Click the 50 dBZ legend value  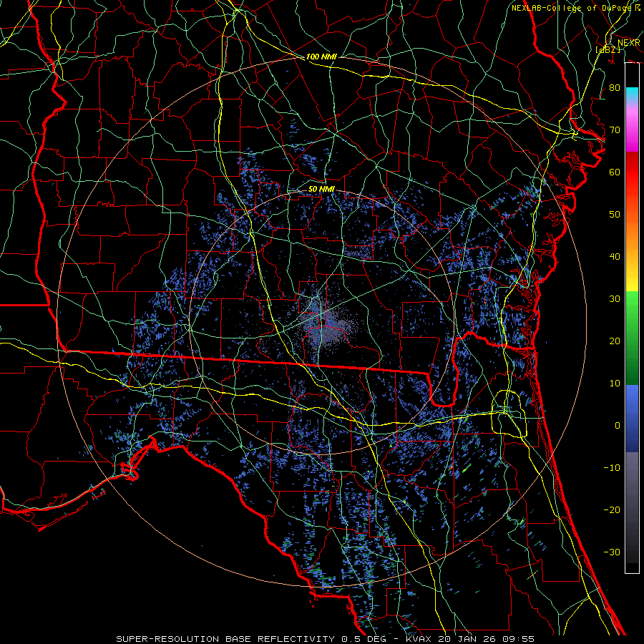click(x=615, y=215)
